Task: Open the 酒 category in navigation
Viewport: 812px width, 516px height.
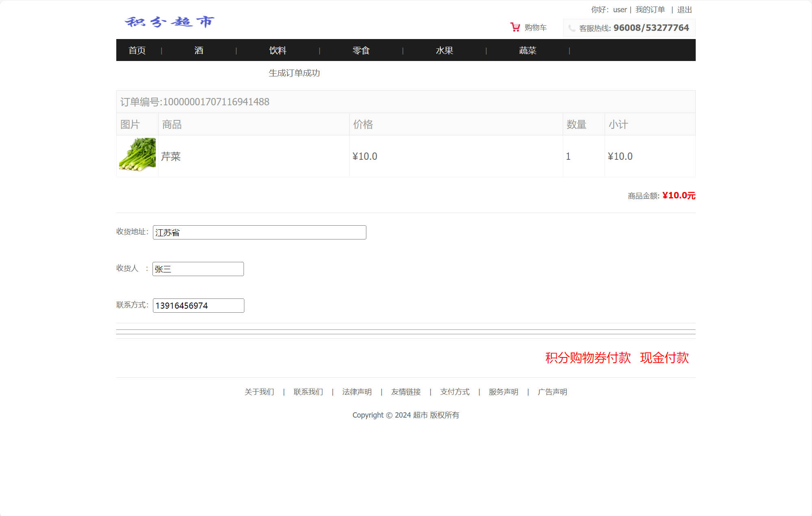Action: [199, 50]
